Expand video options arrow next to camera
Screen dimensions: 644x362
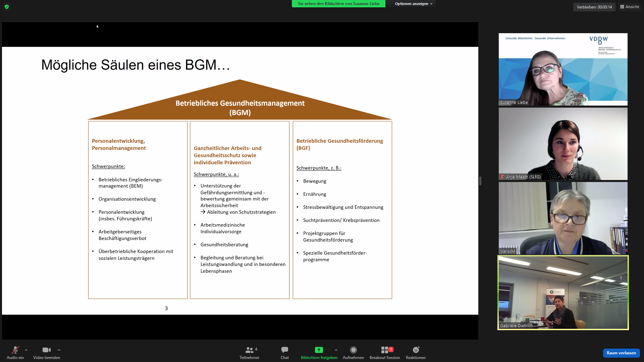[59, 350]
